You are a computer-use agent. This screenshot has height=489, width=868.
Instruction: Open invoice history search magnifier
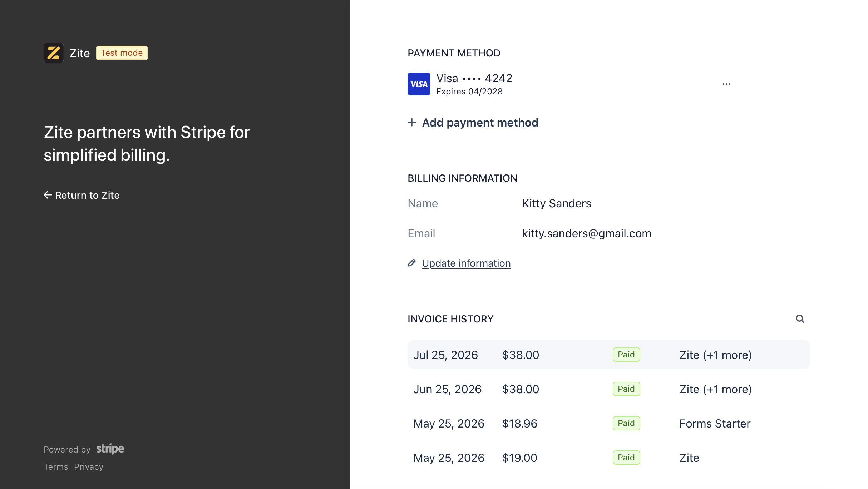(800, 319)
